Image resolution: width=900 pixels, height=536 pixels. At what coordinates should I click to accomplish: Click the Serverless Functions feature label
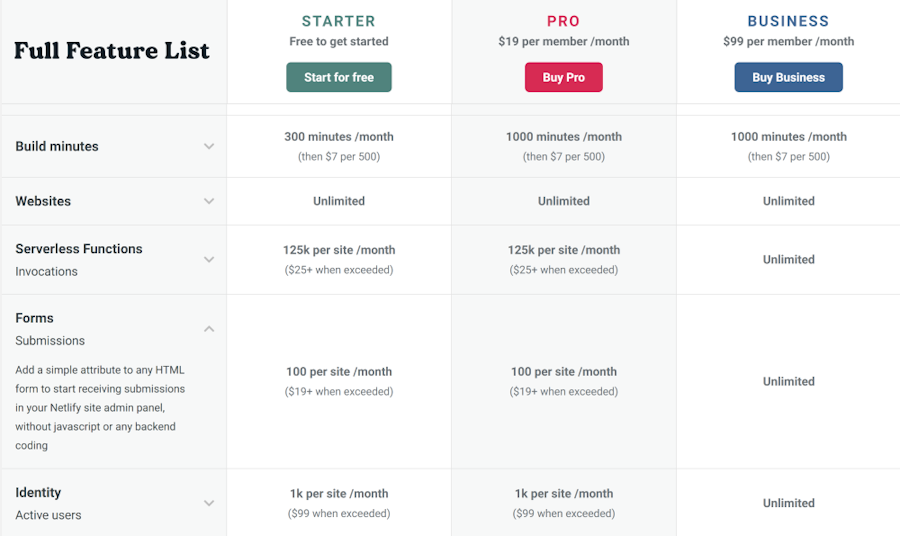point(79,249)
